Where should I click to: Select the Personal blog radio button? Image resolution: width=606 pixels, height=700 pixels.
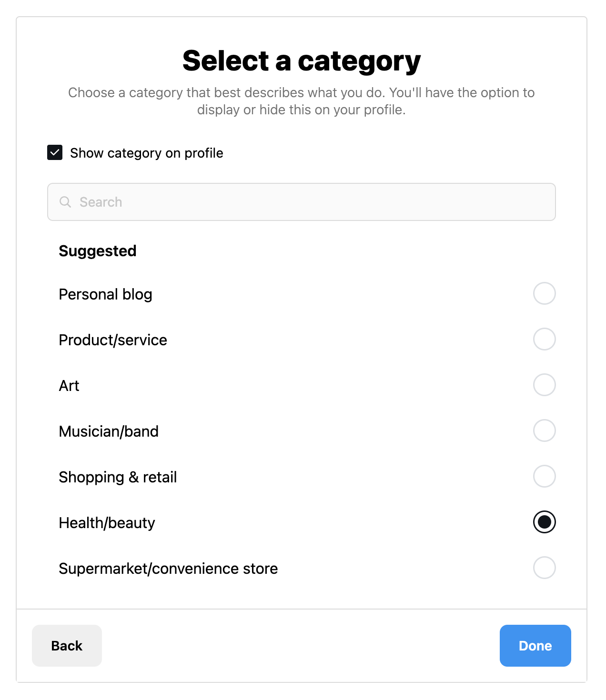(544, 293)
